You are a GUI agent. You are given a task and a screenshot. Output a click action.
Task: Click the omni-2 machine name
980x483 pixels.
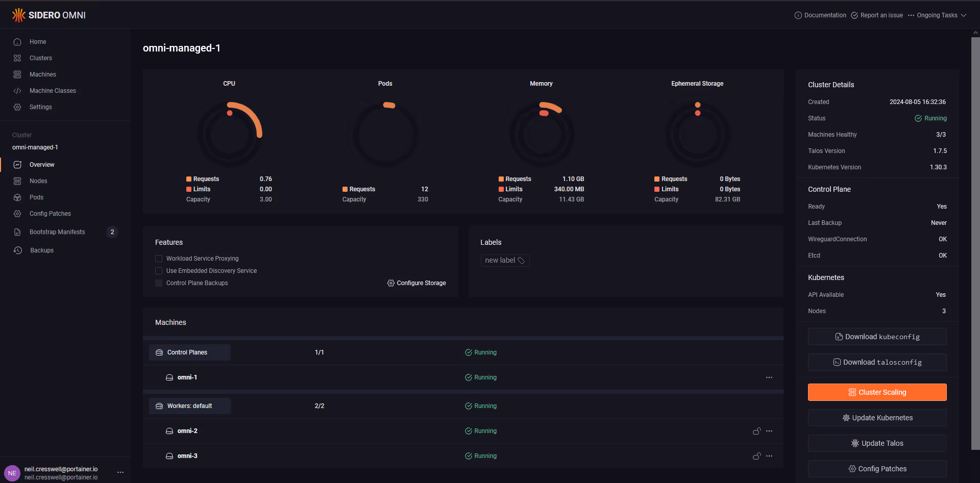pos(187,431)
